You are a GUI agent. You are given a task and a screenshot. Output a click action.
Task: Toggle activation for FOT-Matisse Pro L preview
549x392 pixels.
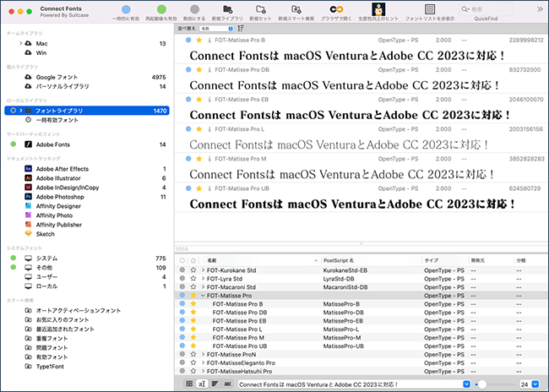[x=188, y=129]
